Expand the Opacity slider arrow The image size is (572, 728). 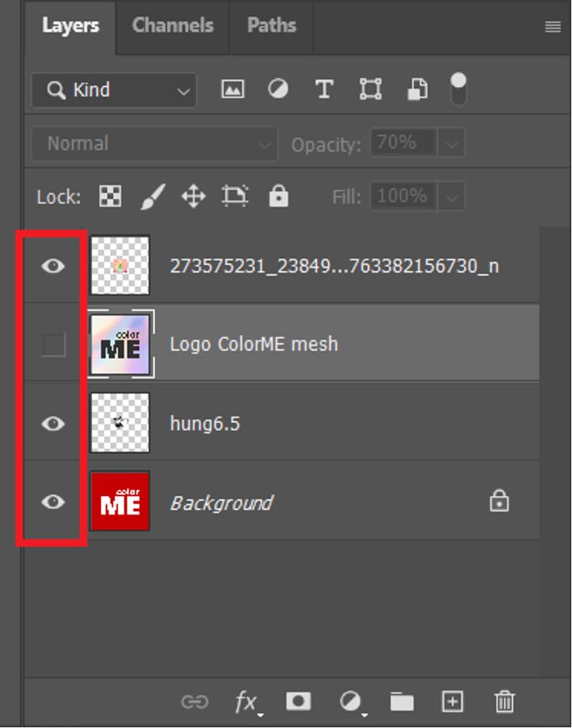(x=451, y=143)
